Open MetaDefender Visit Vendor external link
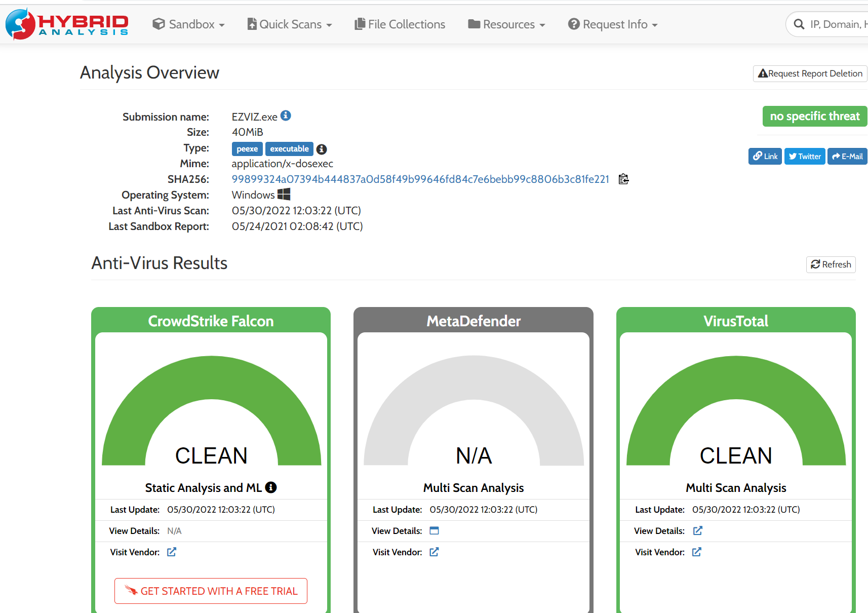Viewport: 868px width, 613px height. pos(434,552)
